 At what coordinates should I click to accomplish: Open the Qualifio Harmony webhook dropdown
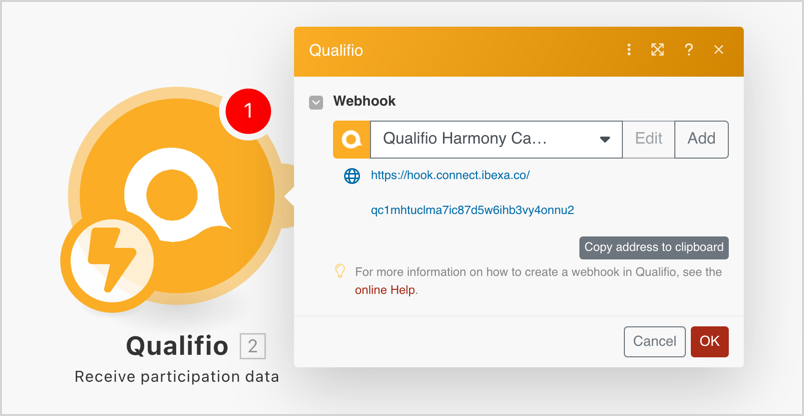pos(496,139)
